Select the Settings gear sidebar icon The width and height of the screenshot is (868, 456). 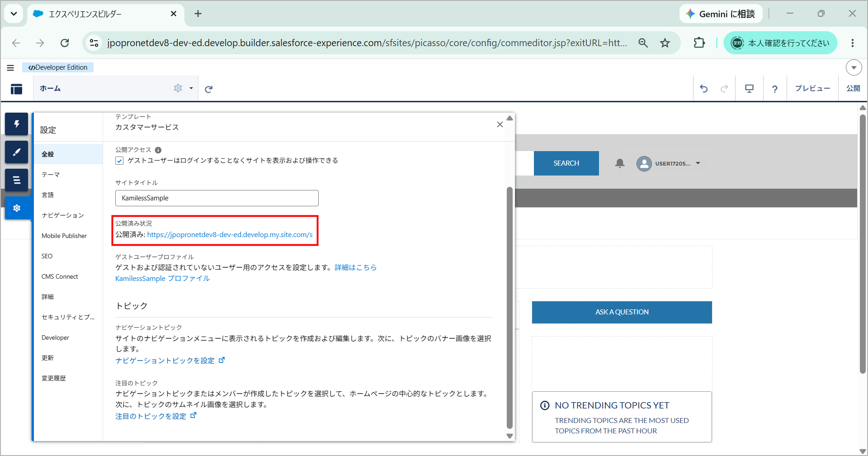17,208
